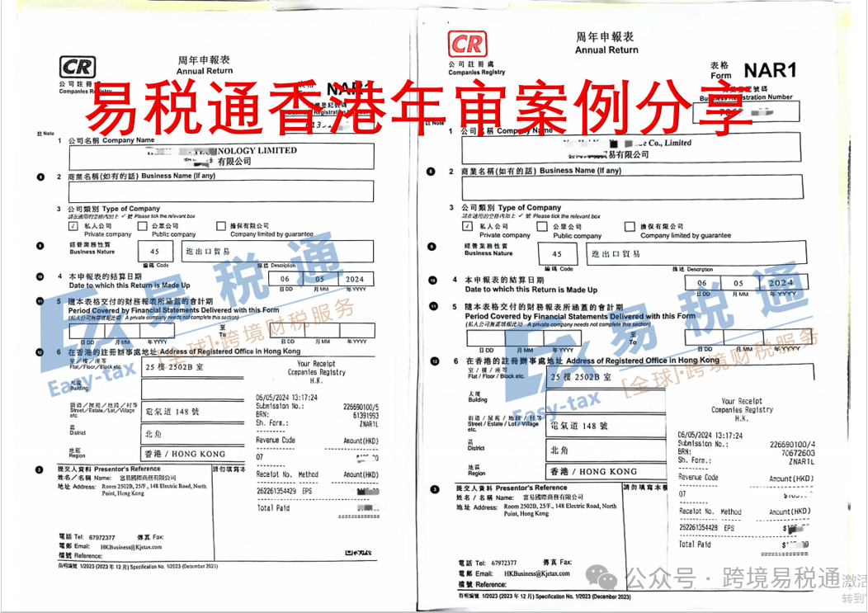Click year field 2024 on left form
Image resolution: width=868 pixels, height=613 pixels.
click(356, 279)
